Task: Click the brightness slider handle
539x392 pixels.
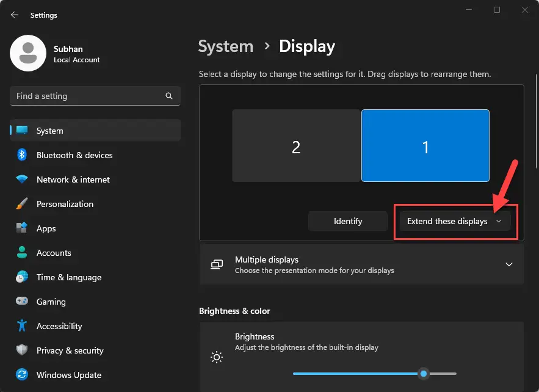Action: pyautogui.click(x=424, y=374)
